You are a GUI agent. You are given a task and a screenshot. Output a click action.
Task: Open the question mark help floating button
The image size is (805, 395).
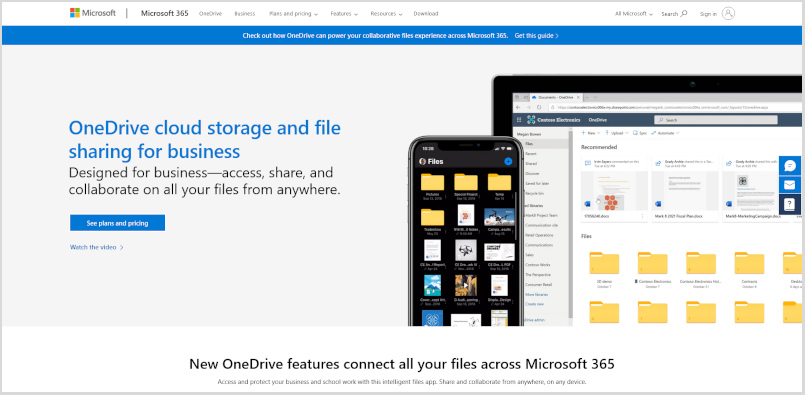(x=790, y=204)
